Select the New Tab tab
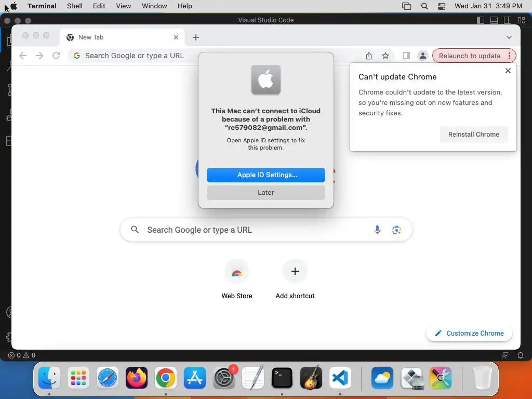 coord(122,37)
